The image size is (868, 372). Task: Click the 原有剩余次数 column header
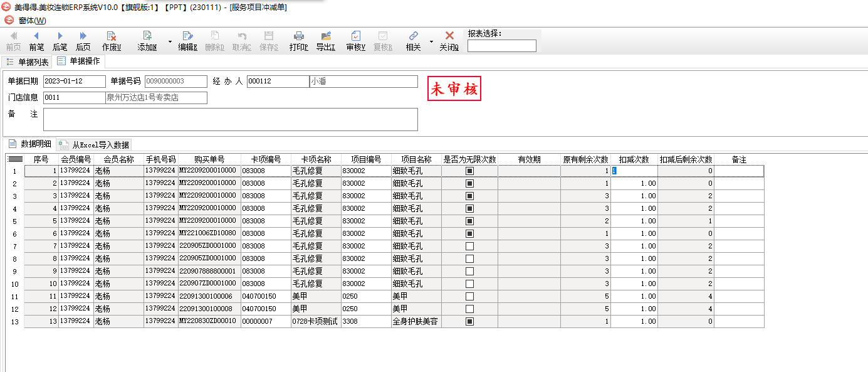(x=585, y=159)
